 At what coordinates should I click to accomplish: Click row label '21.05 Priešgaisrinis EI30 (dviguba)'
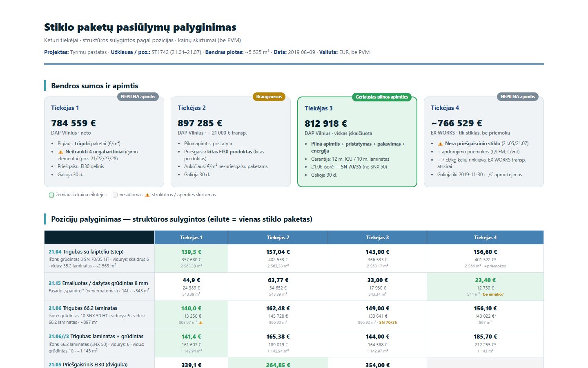tap(88, 365)
